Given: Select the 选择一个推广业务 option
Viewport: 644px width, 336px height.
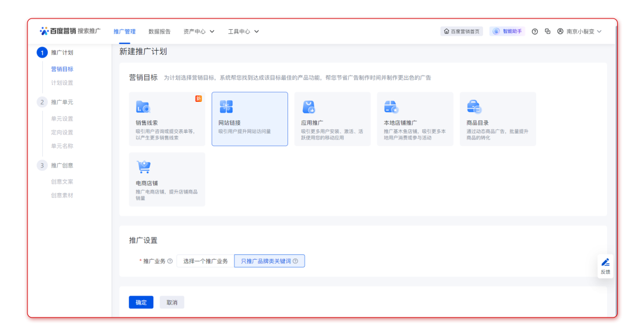Looking at the screenshot, I should click(205, 262).
